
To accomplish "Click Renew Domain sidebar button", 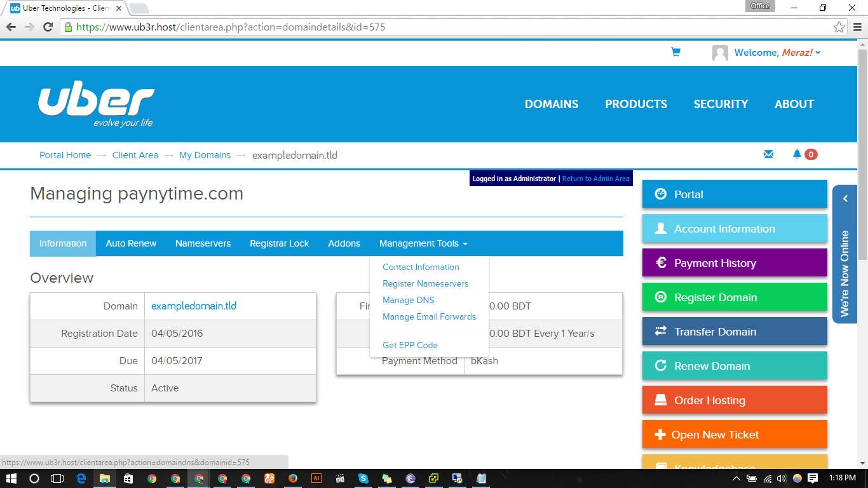I will [735, 366].
